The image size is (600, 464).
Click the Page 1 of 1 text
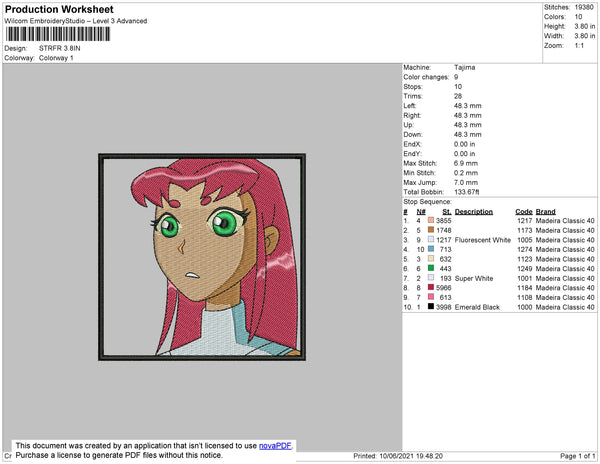[577, 456]
